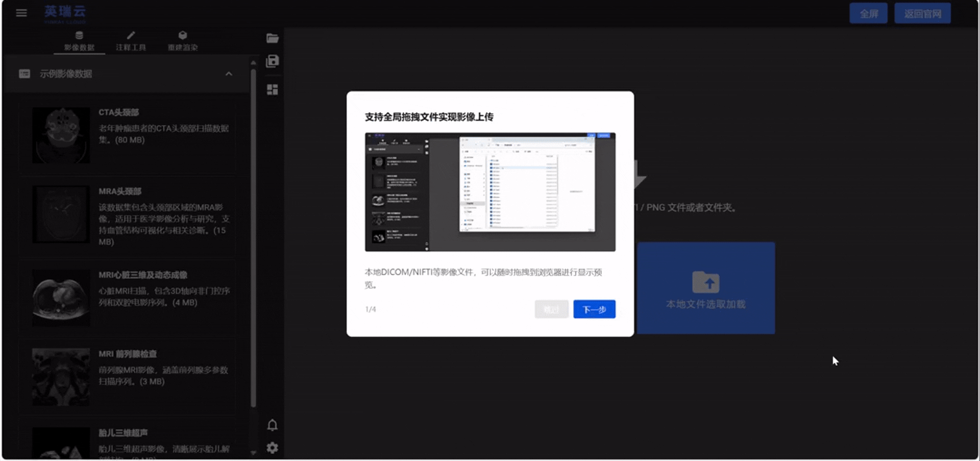The image size is (980, 461).
Task: Click the MRA头颈部 title text
Action: 120,191
